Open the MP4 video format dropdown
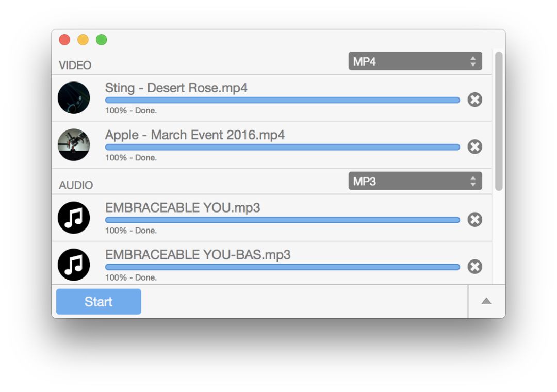557x392 pixels. 415,61
